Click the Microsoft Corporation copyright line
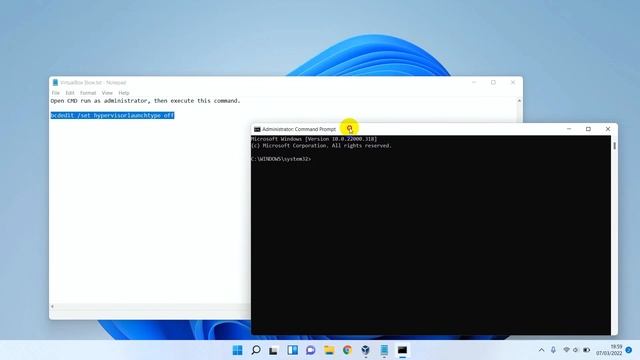The image size is (640, 360). tap(321, 146)
